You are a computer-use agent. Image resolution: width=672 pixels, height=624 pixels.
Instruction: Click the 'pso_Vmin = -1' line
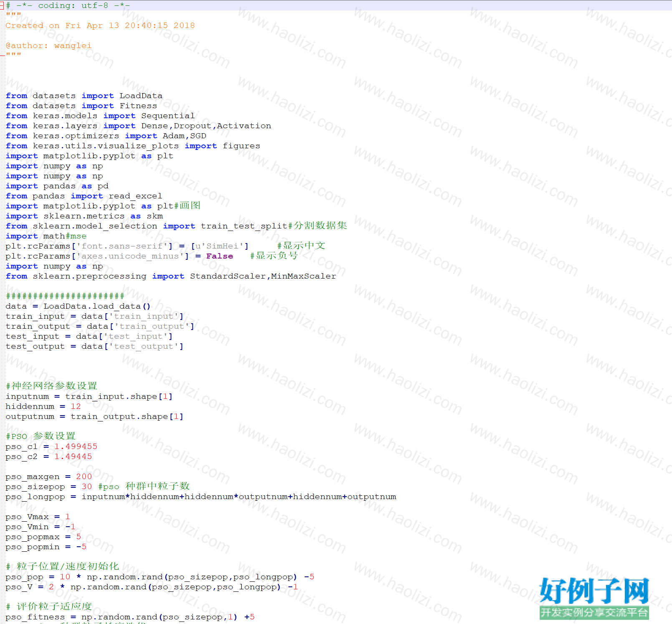tap(40, 527)
